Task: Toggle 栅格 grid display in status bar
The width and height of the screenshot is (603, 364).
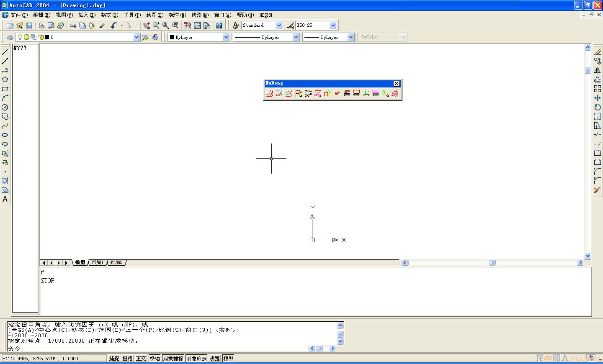Action: tap(128, 359)
